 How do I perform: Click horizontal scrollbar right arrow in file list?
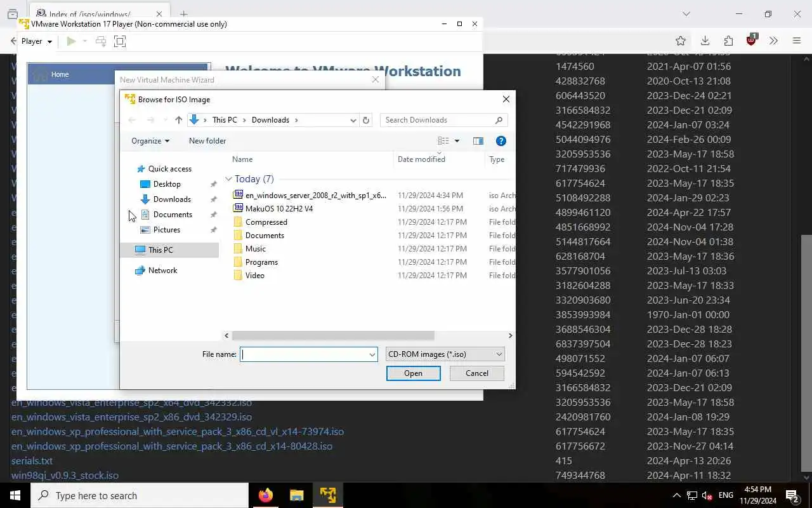coord(510,335)
